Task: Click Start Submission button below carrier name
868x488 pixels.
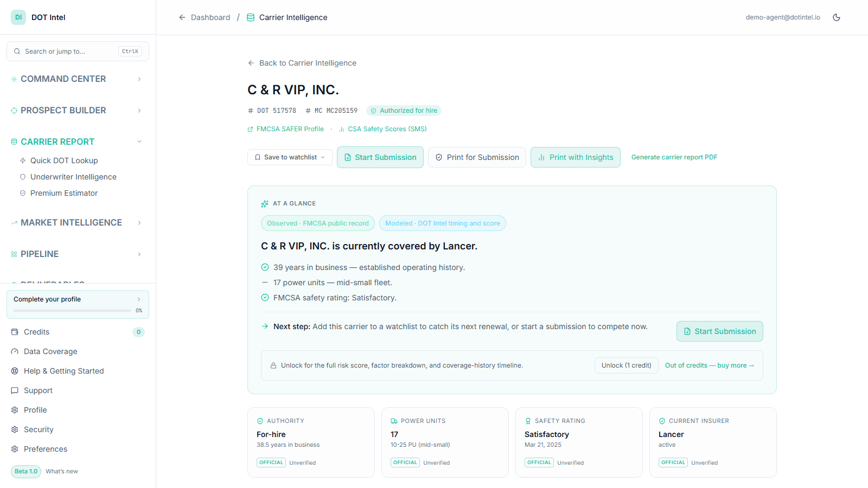Action: (380, 157)
